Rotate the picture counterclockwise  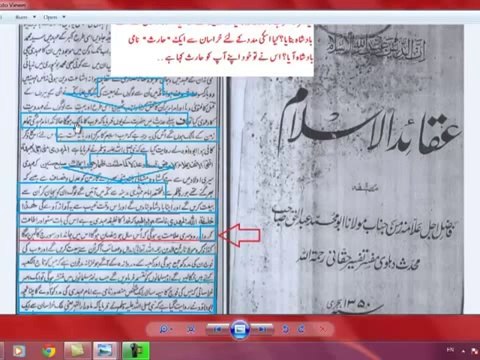285,329
